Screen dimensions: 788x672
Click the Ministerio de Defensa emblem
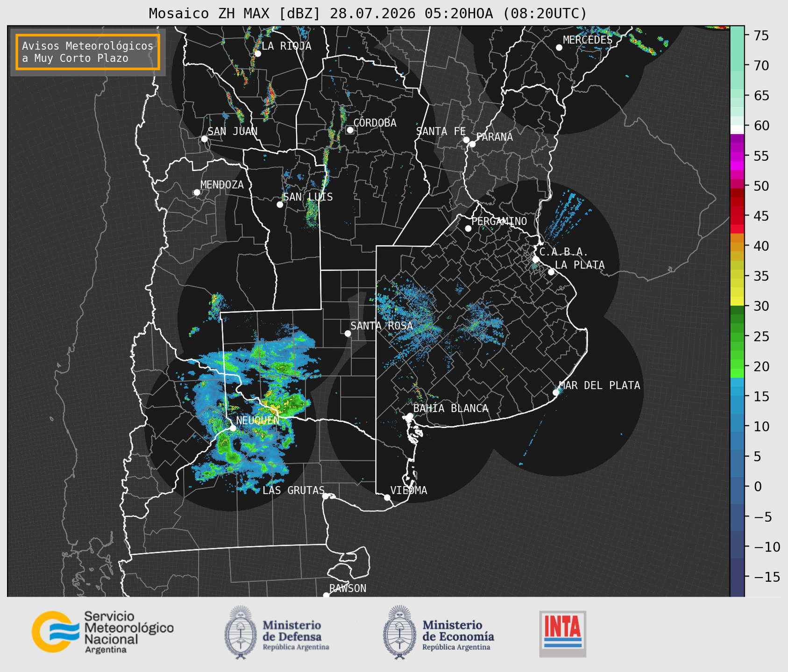coord(241,632)
